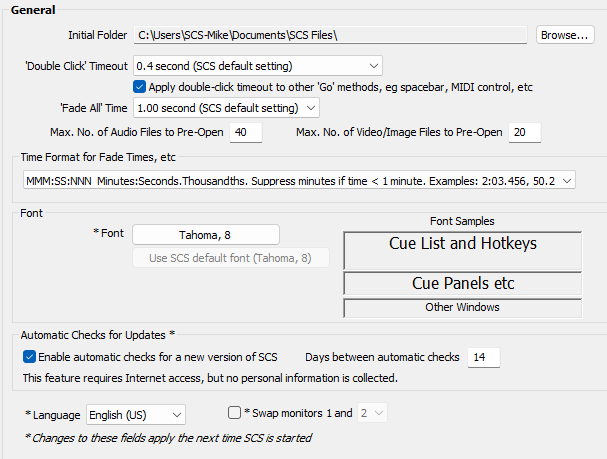The width and height of the screenshot is (607, 459).
Task: Click the 'Font Samples' heading
Action: [462, 221]
